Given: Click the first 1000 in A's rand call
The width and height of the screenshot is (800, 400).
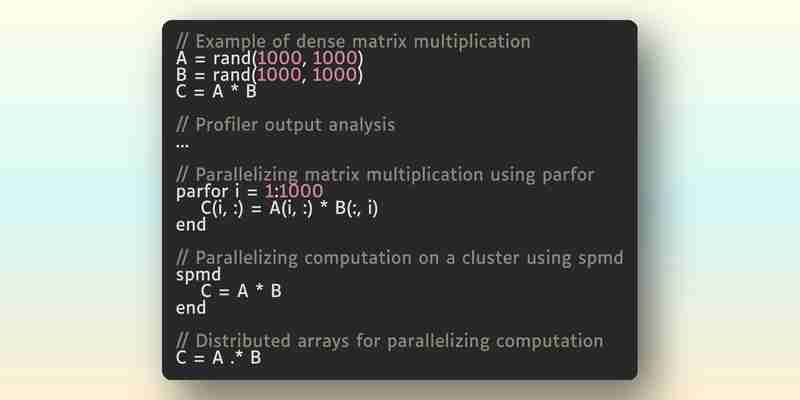Looking at the screenshot, I should [x=279, y=58].
